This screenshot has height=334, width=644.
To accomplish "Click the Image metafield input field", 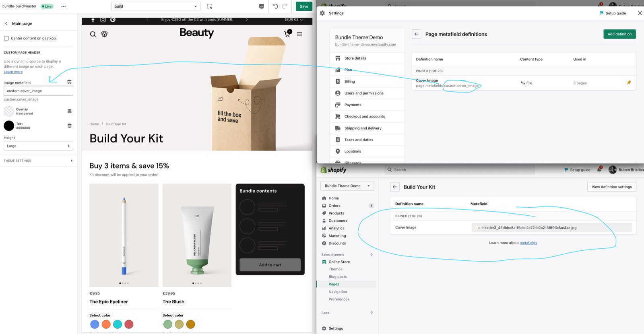I will [38, 91].
